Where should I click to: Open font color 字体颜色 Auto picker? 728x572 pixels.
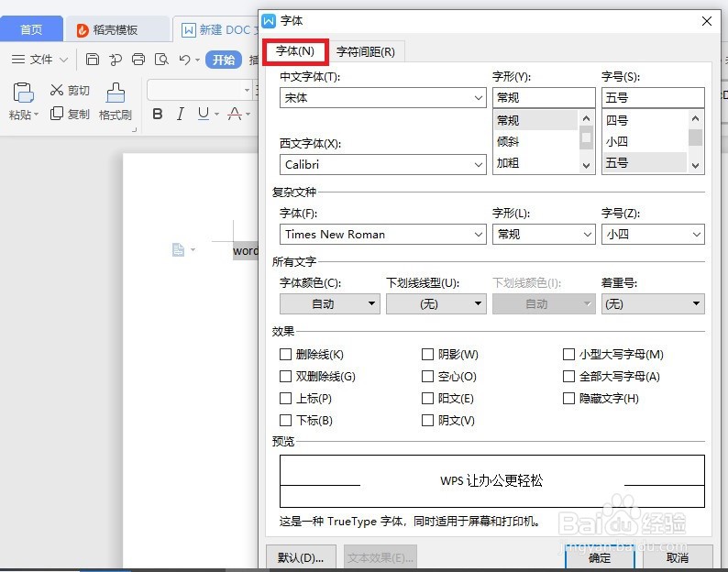point(330,303)
